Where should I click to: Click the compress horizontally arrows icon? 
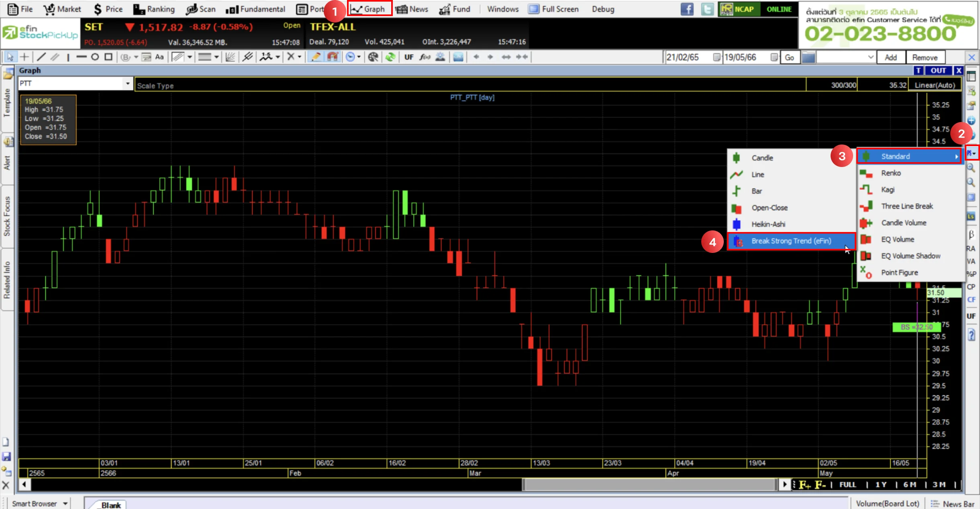point(522,57)
